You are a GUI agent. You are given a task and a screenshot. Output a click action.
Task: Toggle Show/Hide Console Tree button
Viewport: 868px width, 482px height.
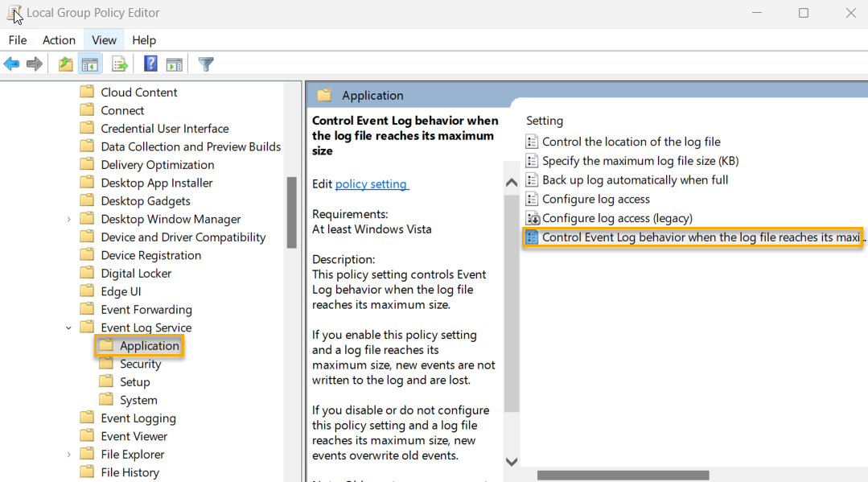[x=90, y=64]
